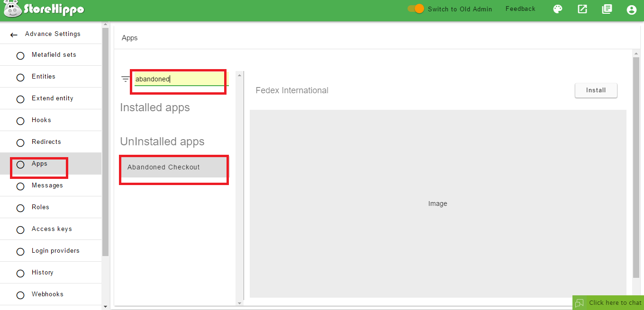Click the Feedback link
The width and height of the screenshot is (644, 310).
[520, 9]
